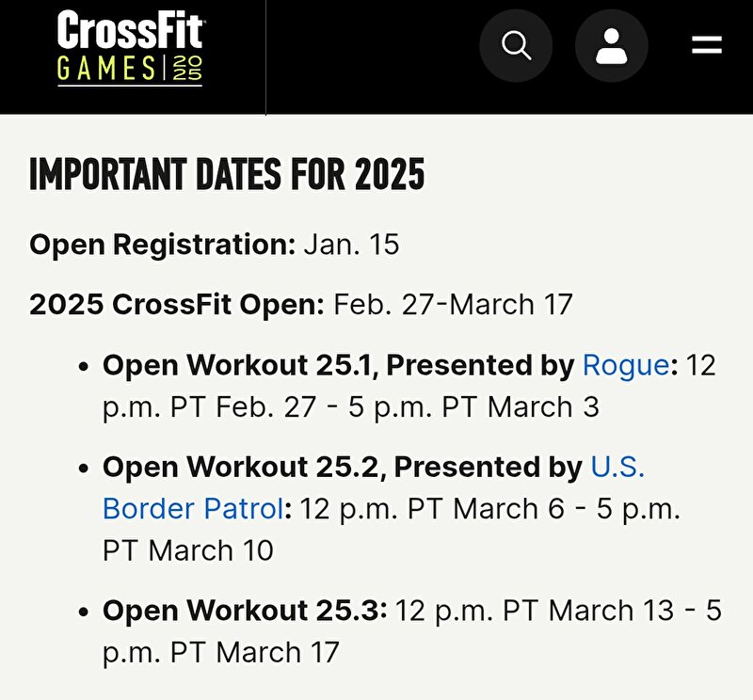Screen dimensions: 753x700
Task: Click the Important Dates for 2025 heading
Action: pyautogui.click(x=227, y=174)
